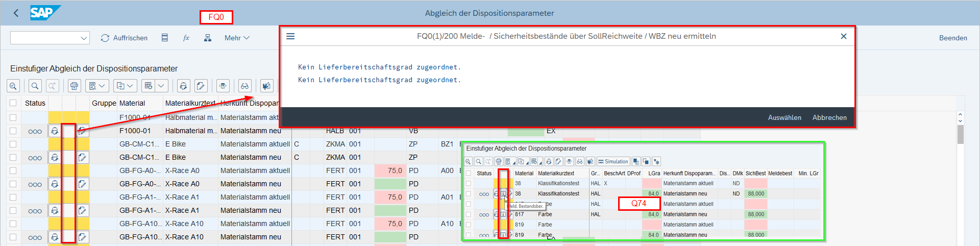Select the checkbox for the F1000-01 Materialstamm neu row
The width and height of the screenshot is (980, 246).
coord(13,131)
